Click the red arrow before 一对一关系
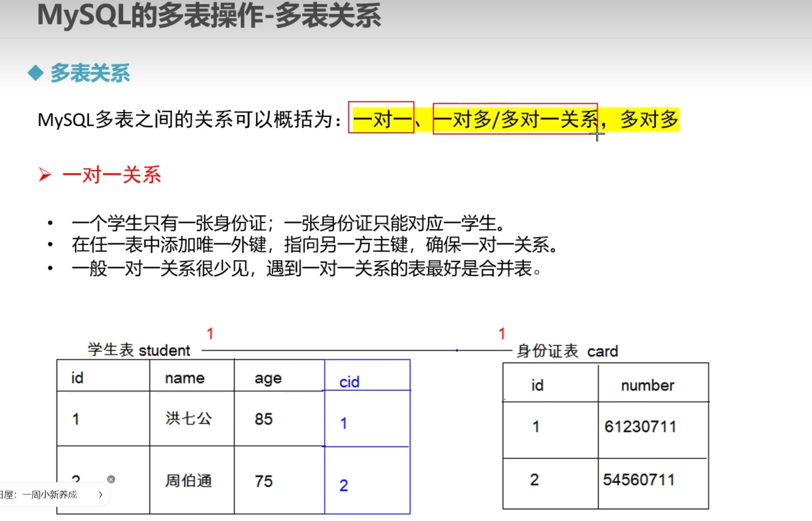Viewport: 812px width, 521px height. (45, 175)
